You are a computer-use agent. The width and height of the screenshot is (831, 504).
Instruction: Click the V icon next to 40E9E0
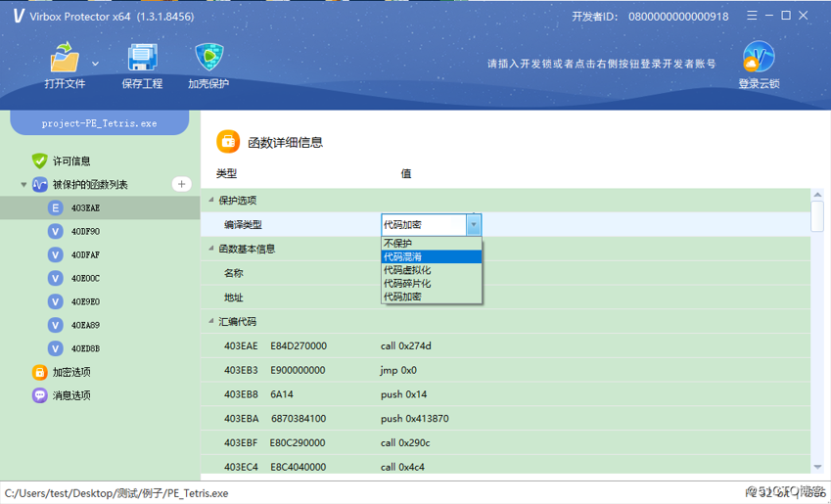(55, 301)
